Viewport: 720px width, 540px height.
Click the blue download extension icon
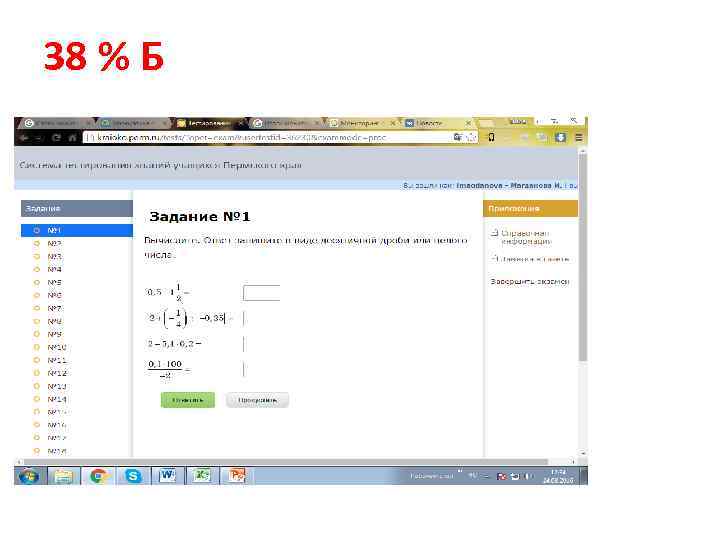[x=561, y=137]
